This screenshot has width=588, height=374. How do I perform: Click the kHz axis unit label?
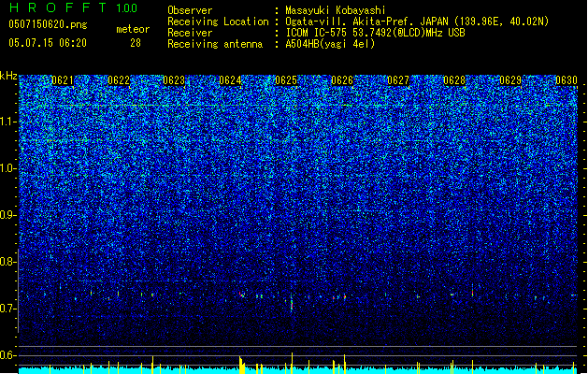click(8, 76)
